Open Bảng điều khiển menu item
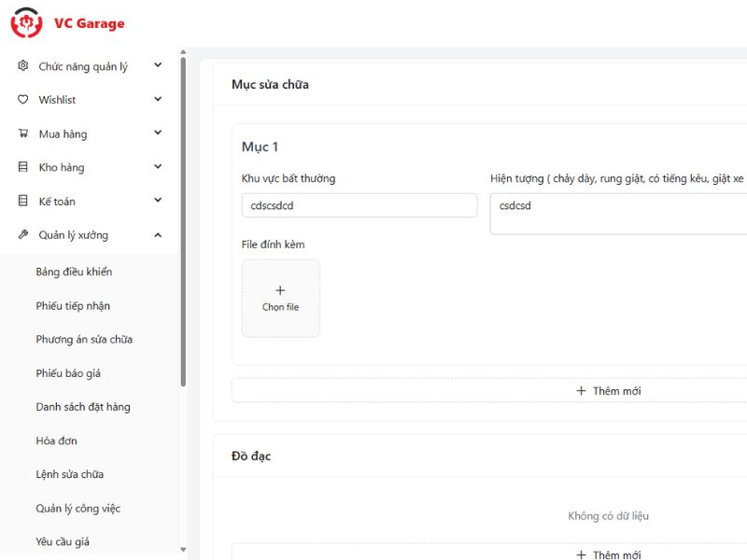The height and width of the screenshot is (560, 747). point(74,272)
